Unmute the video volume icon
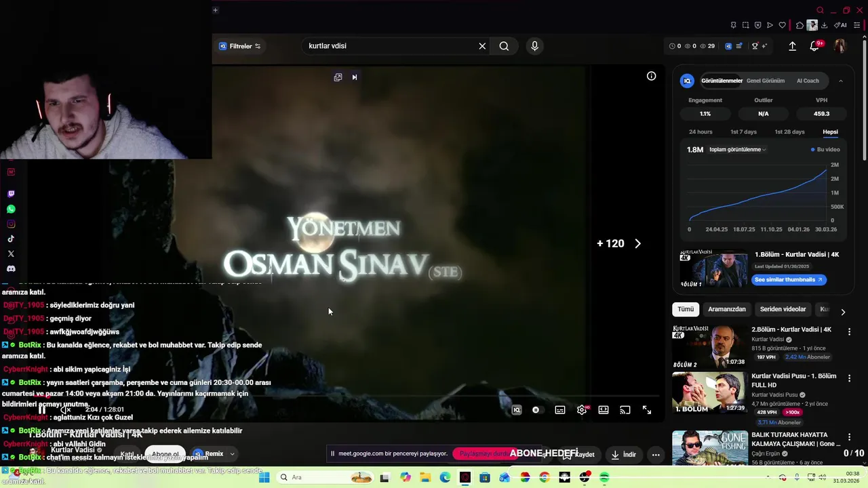 [65, 409]
